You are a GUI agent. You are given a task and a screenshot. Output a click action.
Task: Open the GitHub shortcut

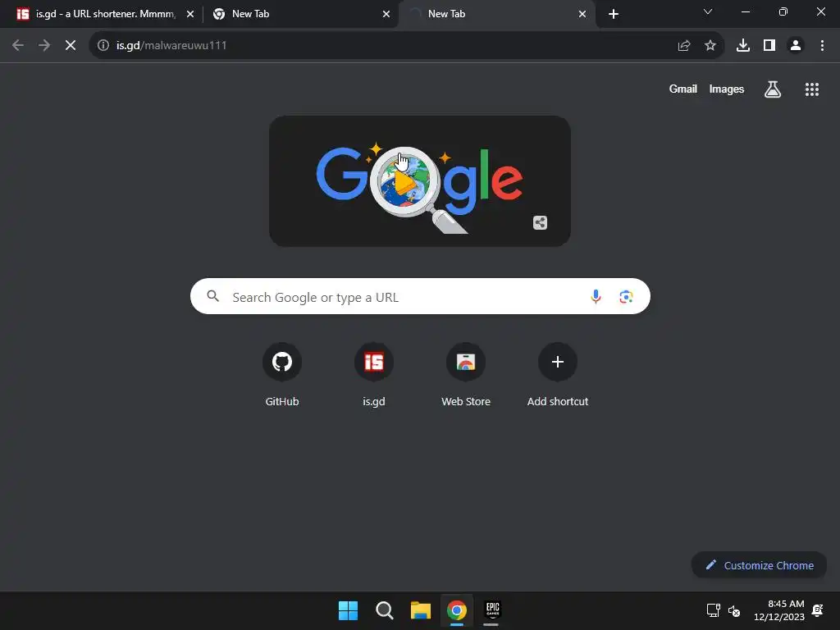tap(282, 374)
